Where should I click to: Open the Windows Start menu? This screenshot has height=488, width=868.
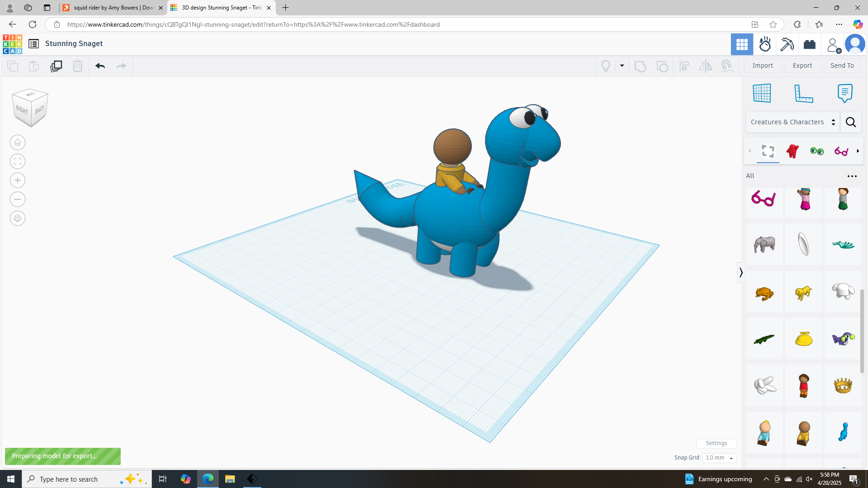tap(11, 479)
